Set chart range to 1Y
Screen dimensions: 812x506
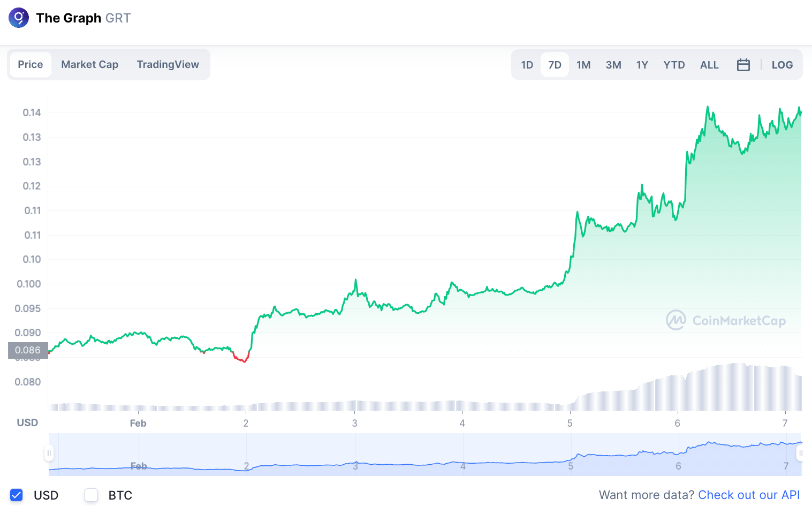point(642,65)
